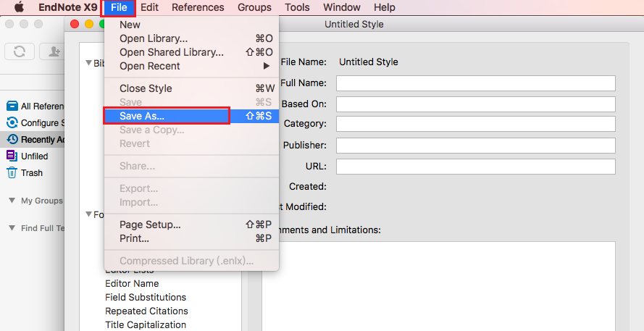Choose Page Setup menu item
Screen dimensions: 644x331
191,225
